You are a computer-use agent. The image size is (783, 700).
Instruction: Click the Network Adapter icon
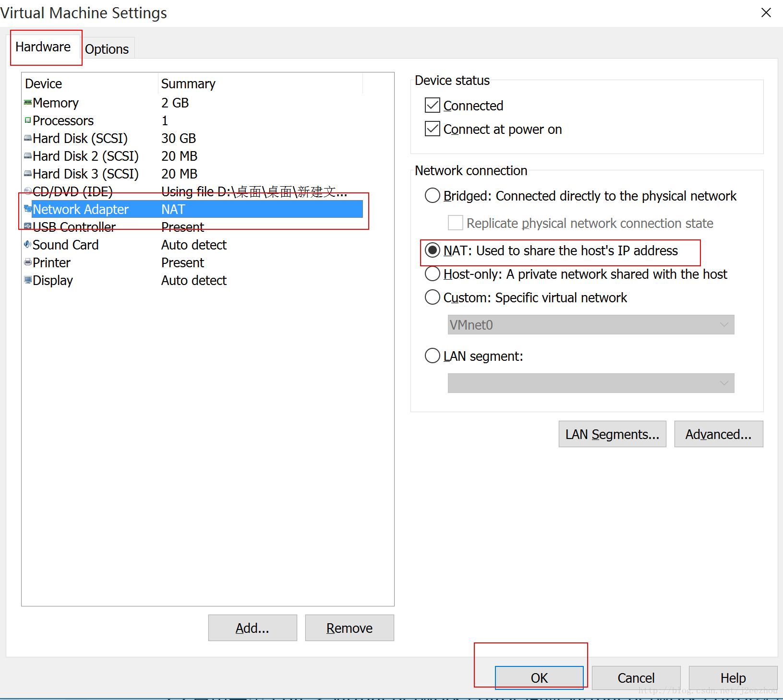pyautogui.click(x=28, y=209)
